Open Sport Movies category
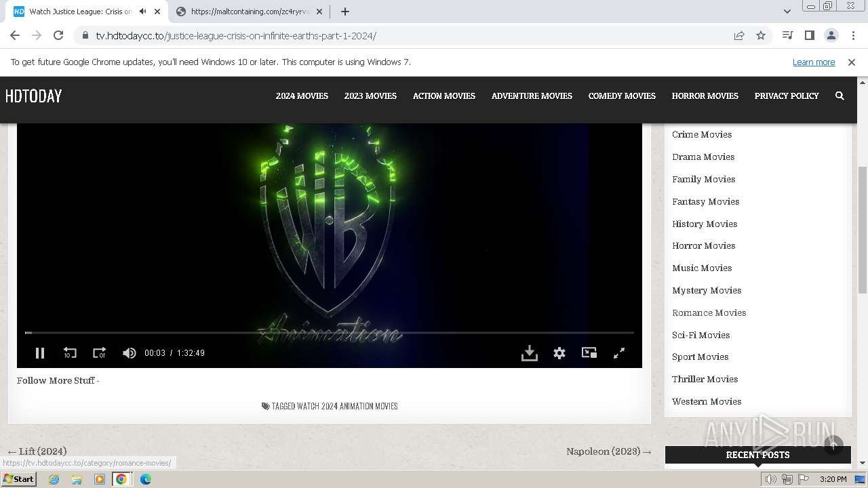Viewport: 868px width, 488px height. point(700,357)
